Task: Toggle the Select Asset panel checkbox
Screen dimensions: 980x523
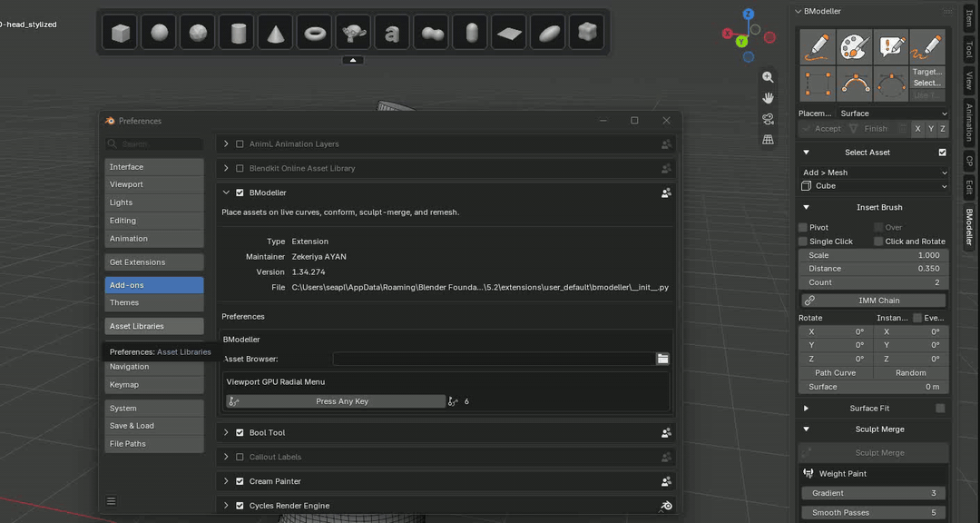Action: pyautogui.click(x=943, y=153)
